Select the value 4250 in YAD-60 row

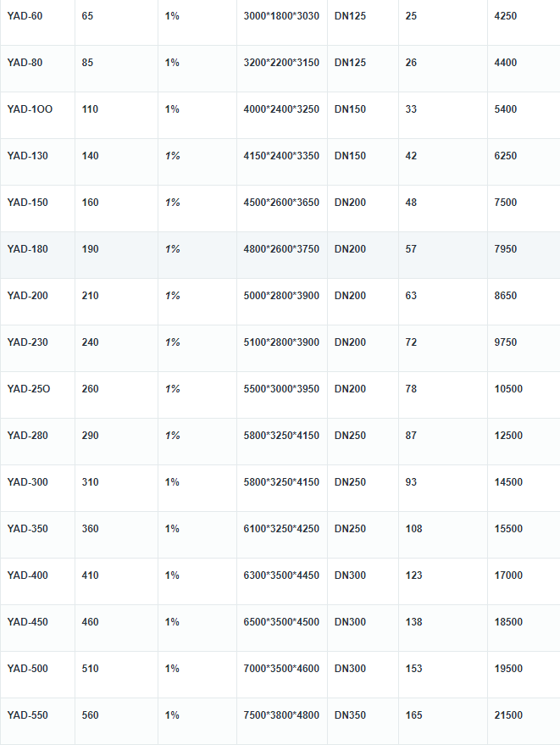[x=506, y=16]
